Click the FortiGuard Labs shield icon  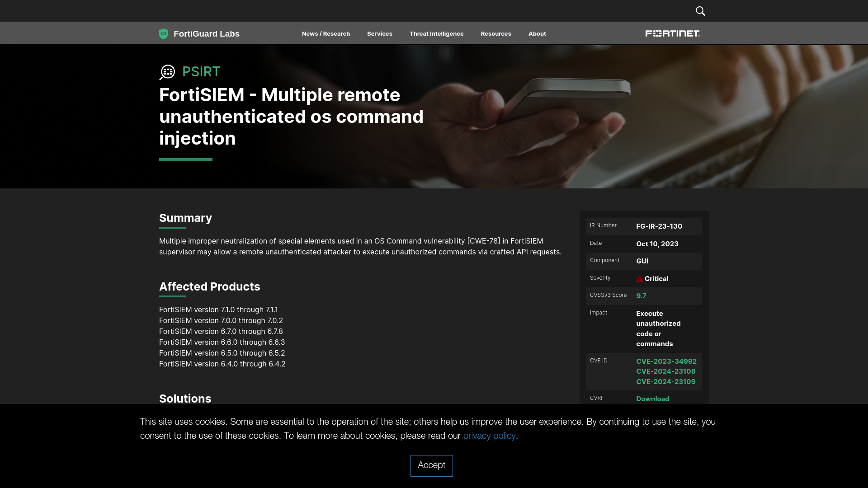163,34
